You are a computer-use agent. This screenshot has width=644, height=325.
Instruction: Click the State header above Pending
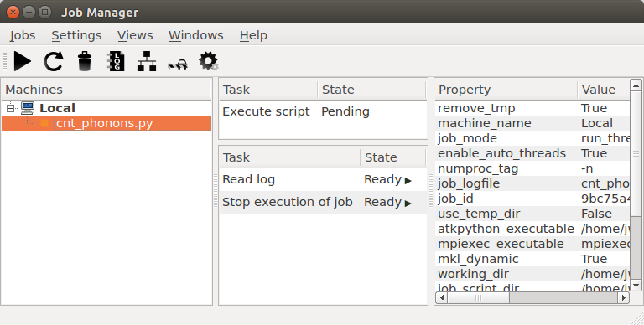(x=372, y=90)
